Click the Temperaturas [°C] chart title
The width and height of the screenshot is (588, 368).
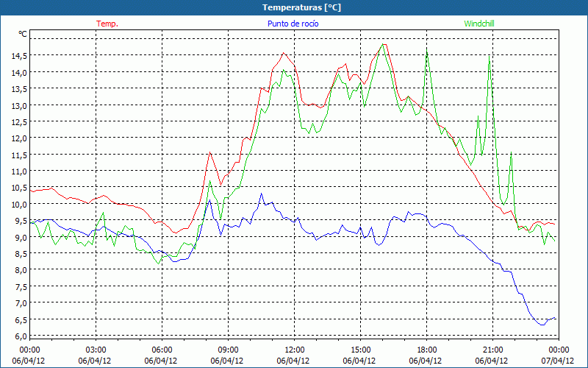click(x=301, y=7)
